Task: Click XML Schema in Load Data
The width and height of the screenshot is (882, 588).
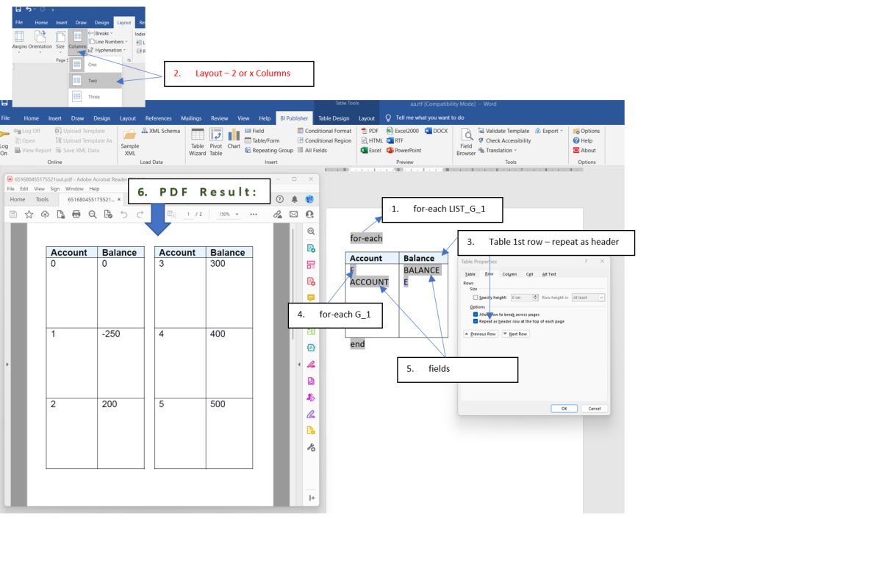Action: coord(159,131)
